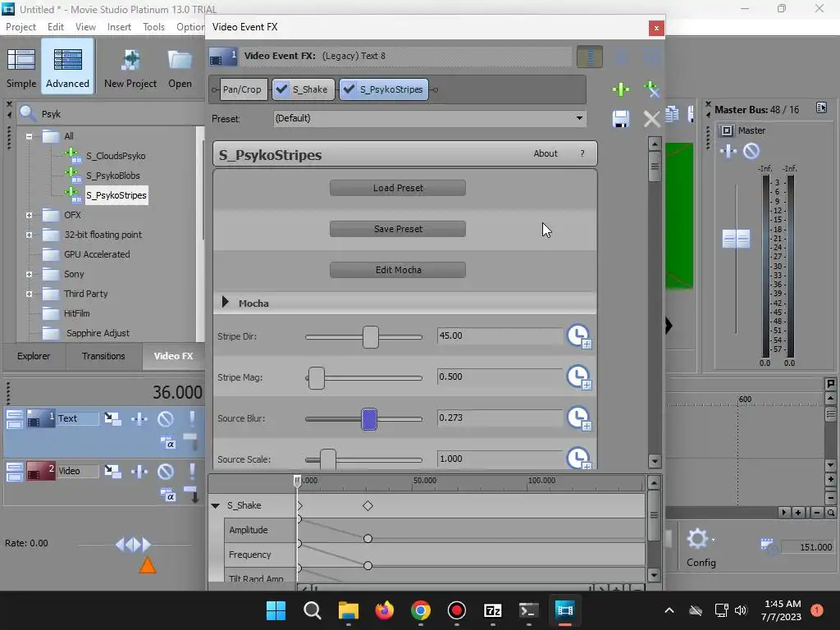Switch to Transitions tab
This screenshot has height=630, width=840.
pyautogui.click(x=103, y=356)
